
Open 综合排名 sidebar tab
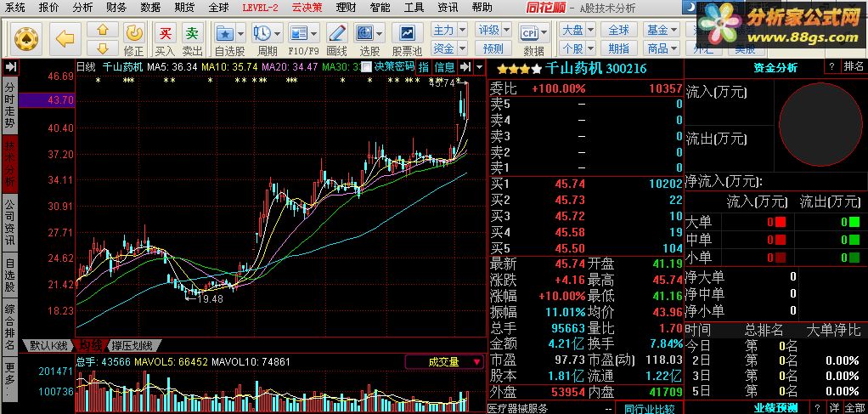coord(10,328)
